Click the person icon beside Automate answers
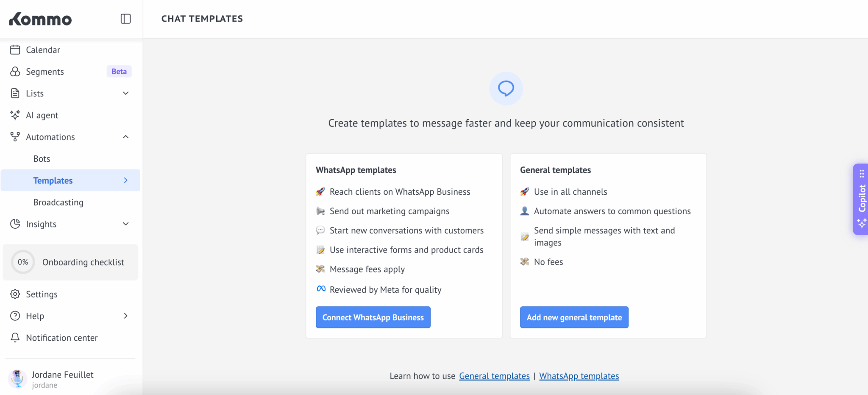 pyautogui.click(x=525, y=211)
